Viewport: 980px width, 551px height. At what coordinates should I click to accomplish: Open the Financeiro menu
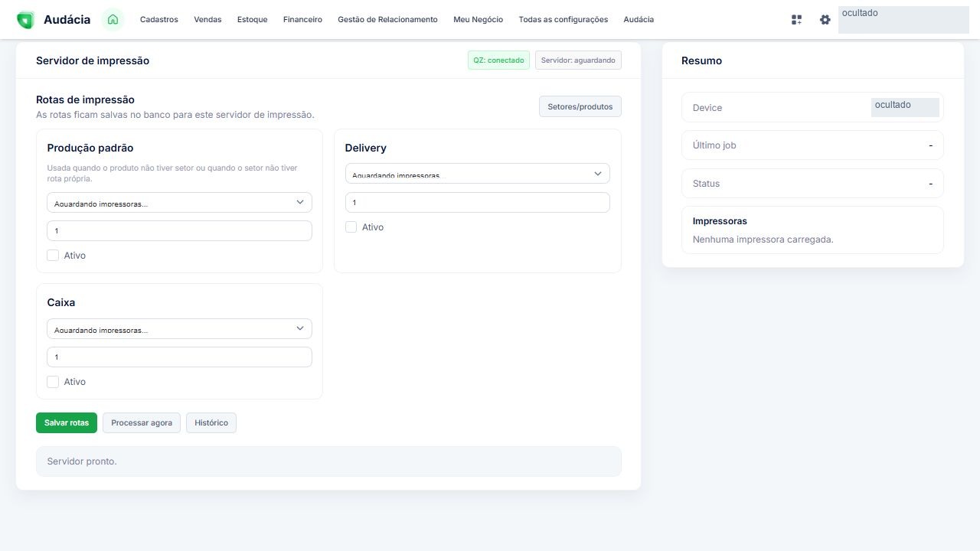coord(302,20)
